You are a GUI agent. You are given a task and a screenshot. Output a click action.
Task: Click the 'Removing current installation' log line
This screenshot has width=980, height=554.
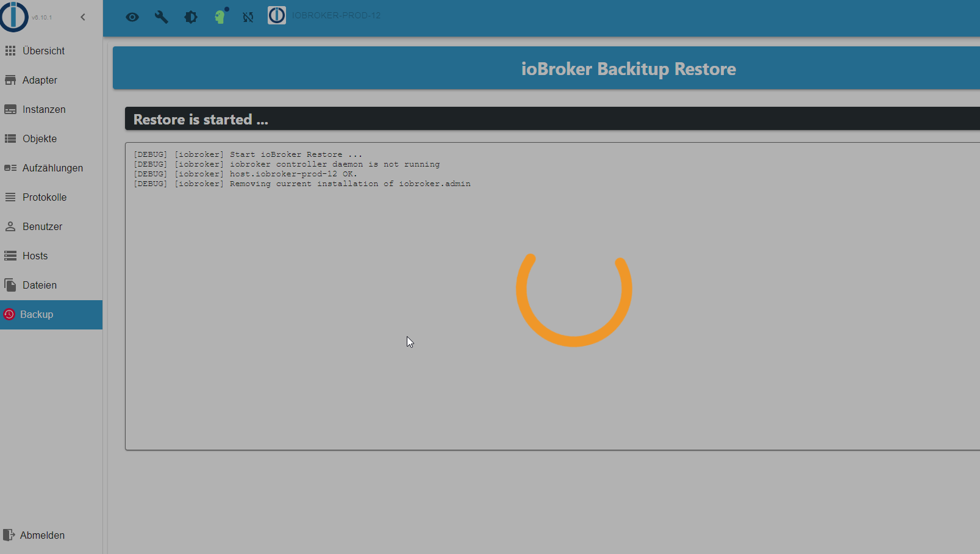point(302,184)
